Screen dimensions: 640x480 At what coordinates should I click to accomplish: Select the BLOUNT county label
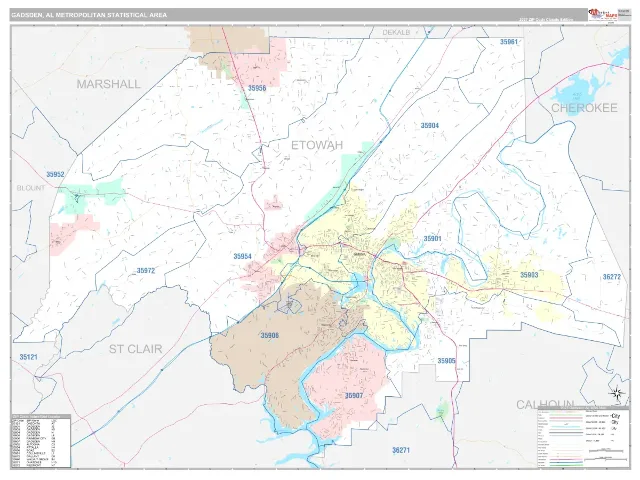31,188
